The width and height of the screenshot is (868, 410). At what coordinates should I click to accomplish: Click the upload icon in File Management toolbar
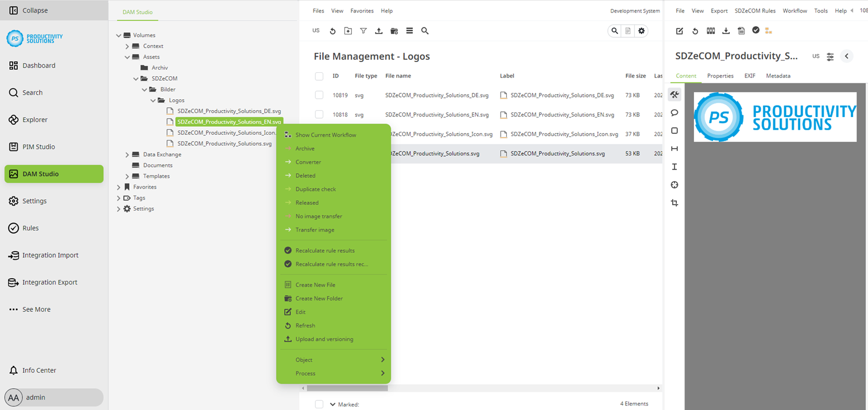tap(378, 30)
